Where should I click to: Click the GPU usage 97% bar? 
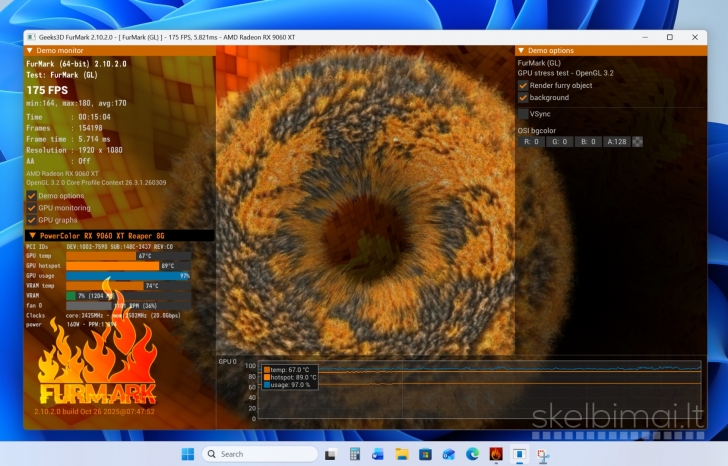(129, 276)
